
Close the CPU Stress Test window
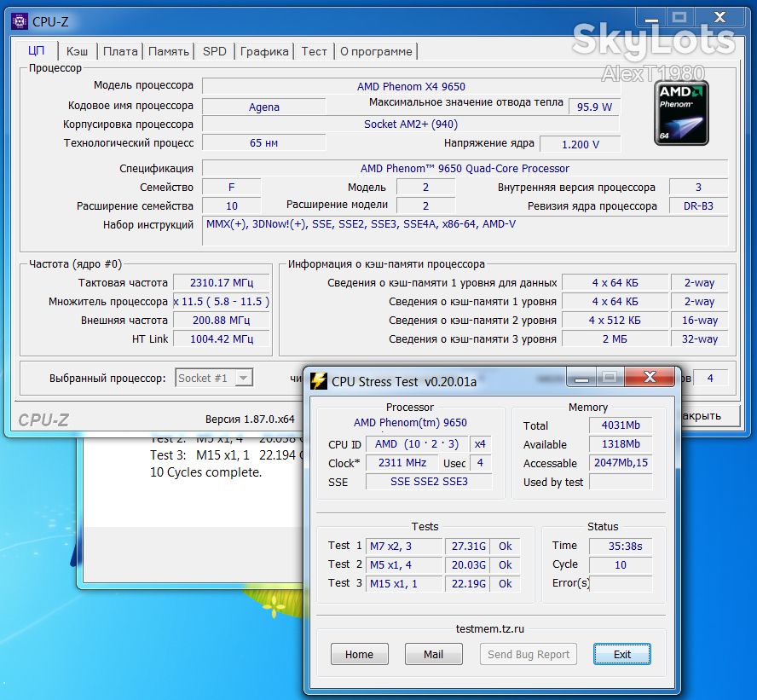650,377
